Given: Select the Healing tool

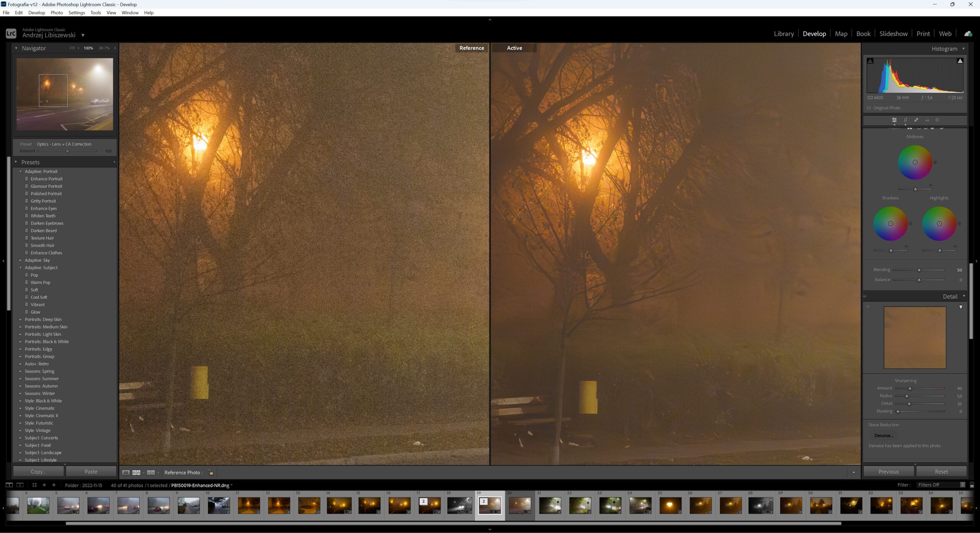Looking at the screenshot, I should pyautogui.click(x=916, y=120).
